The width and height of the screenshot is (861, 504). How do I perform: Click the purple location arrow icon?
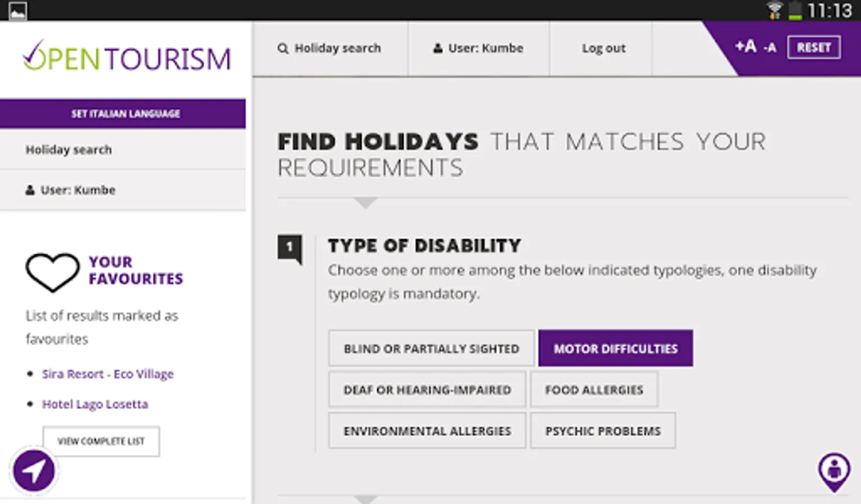pos(34,471)
